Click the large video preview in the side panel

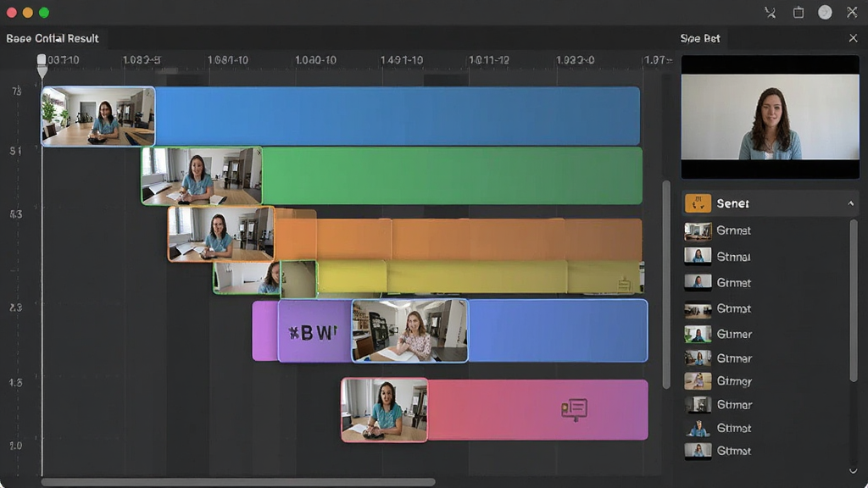point(770,117)
